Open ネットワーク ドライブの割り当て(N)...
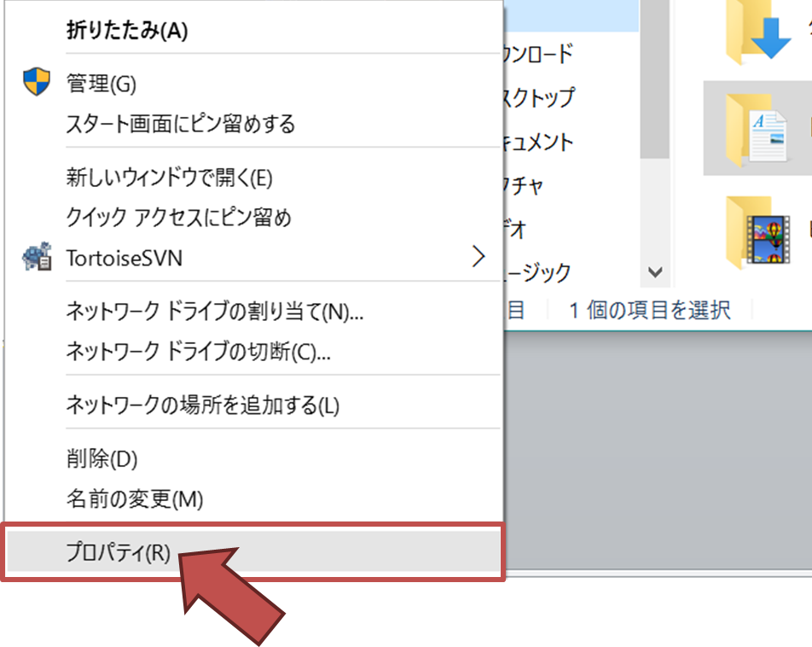Screen dimensions: 812x647 (x=215, y=312)
